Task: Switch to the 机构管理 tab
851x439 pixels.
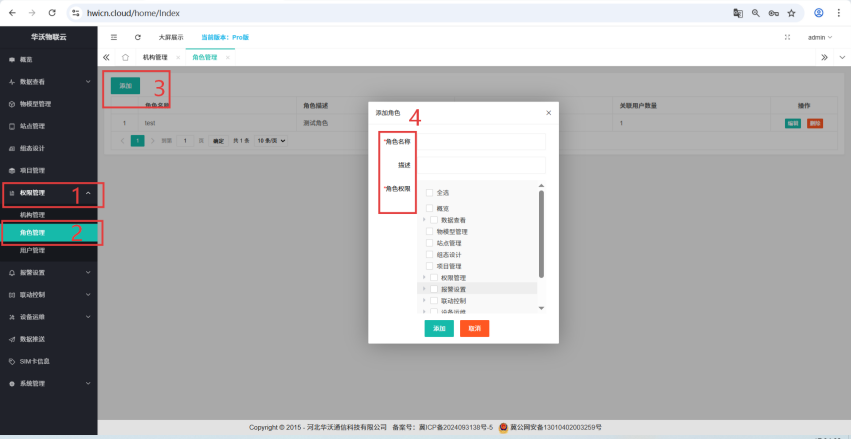Action: pos(155,58)
